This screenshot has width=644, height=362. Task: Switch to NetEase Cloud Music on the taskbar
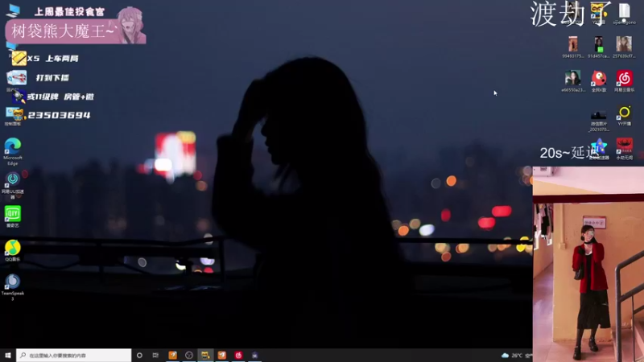click(x=238, y=355)
